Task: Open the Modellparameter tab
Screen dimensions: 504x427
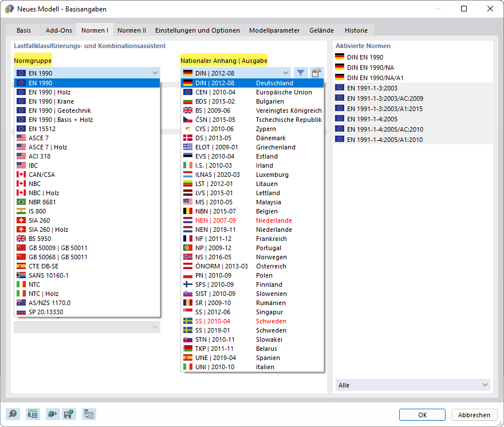Action: [x=274, y=30]
